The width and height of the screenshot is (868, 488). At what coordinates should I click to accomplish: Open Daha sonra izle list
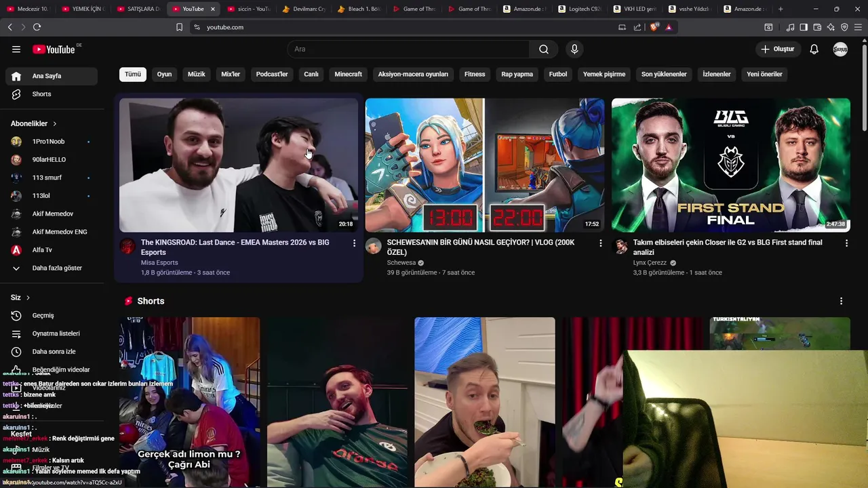coord(52,352)
